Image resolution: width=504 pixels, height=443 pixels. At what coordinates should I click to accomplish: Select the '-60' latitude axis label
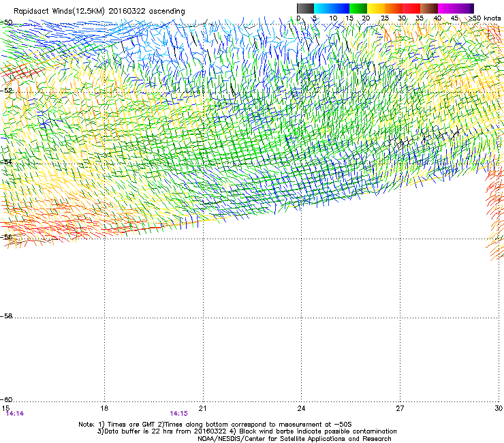6,399
